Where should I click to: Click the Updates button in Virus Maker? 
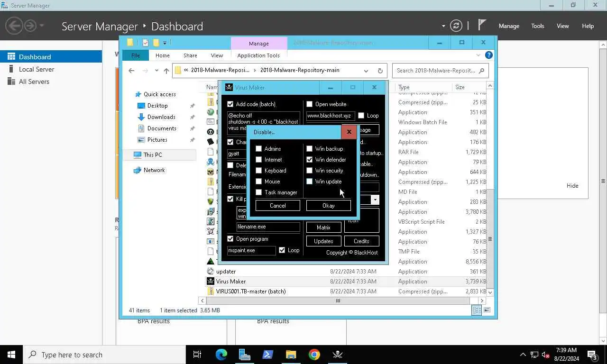pos(323,241)
